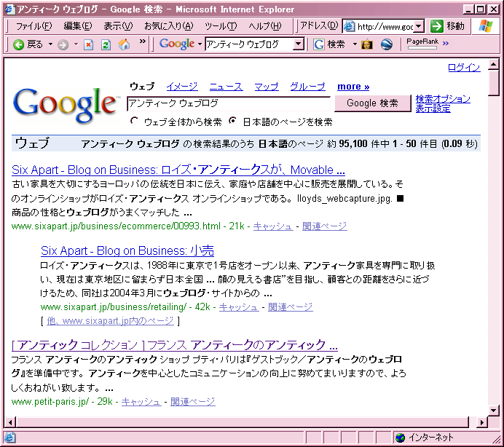Click the horizontal scrollbar right arrow
The height and width of the screenshot is (447, 504).
482,422
